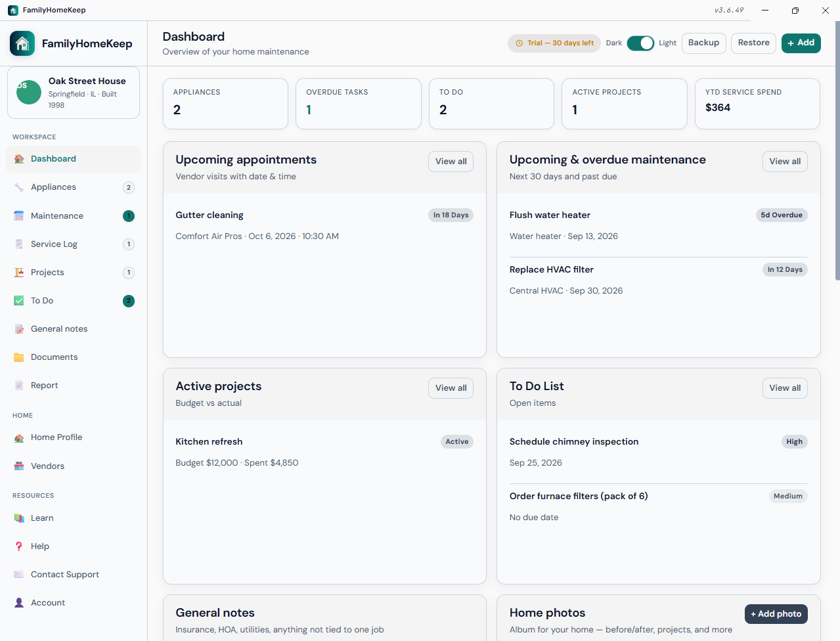The height and width of the screenshot is (641, 840).
Task: Open the Service Log page
Action: [x=74, y=244]
